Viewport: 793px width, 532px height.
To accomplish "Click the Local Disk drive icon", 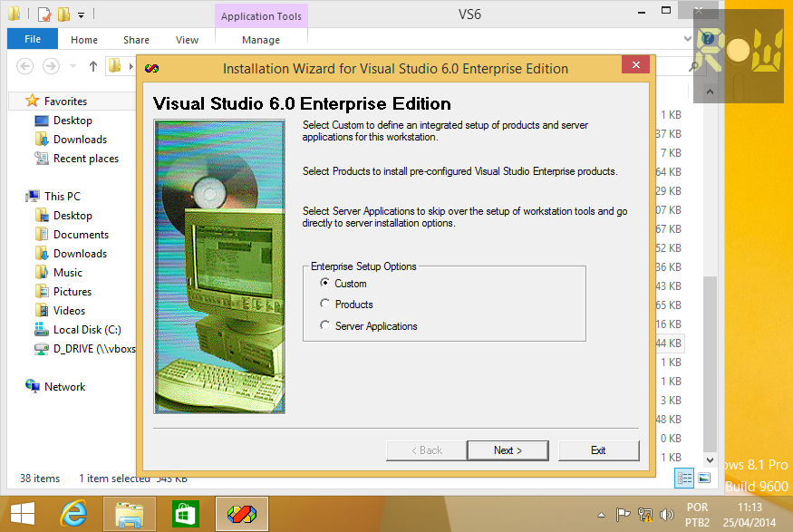I will pos(42,330).
